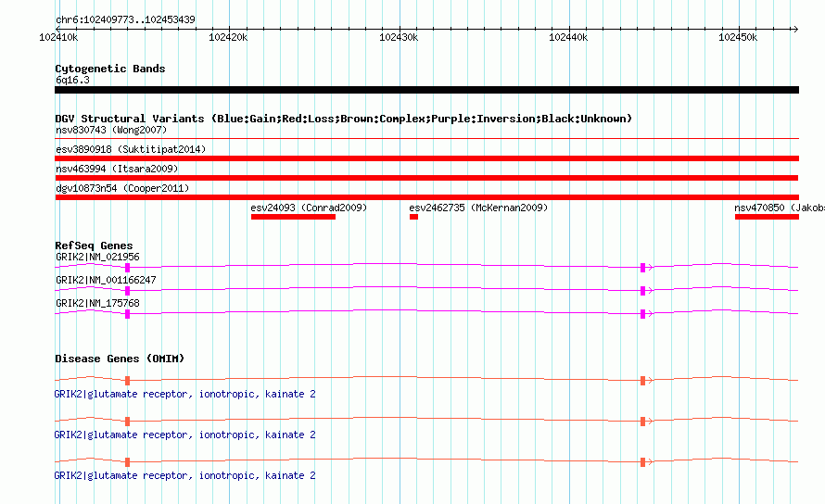Click the thin red nsv830743 variant line
Screen dimensions: 825x504
click(x=426, y=138)
